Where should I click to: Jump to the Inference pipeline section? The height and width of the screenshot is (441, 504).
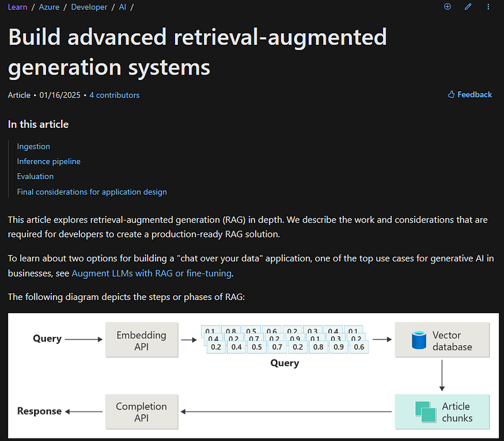pos(49,161)
